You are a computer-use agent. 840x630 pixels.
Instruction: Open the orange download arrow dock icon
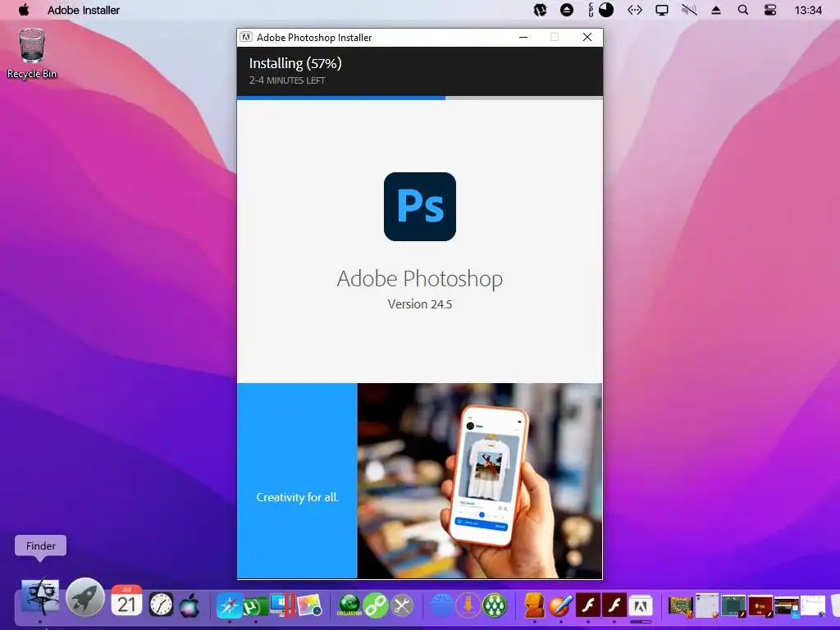(468, 605)
